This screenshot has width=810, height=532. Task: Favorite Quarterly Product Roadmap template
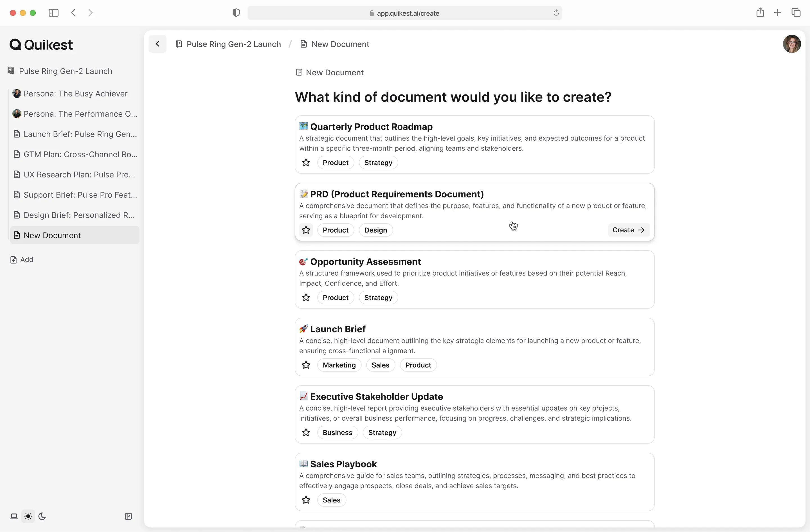click(306, 163)
